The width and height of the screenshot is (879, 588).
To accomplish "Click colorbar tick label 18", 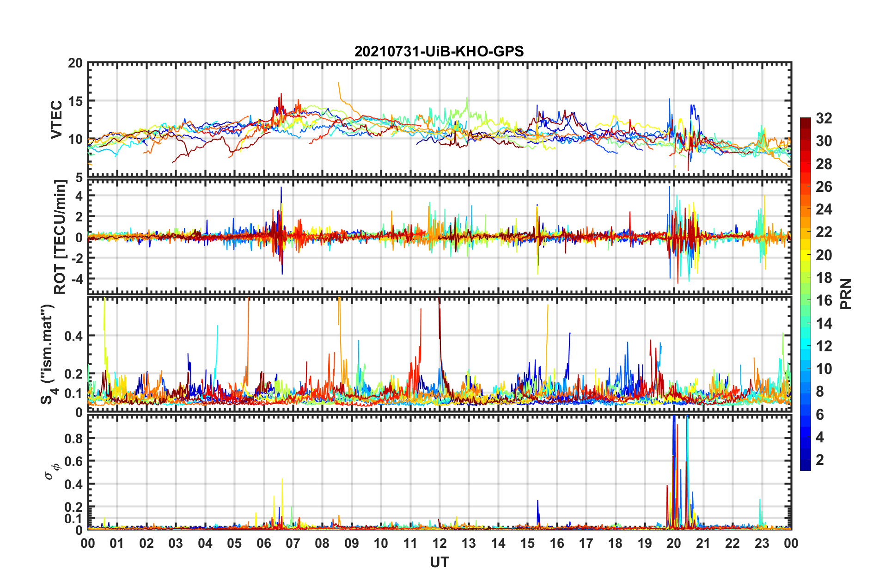I will click(824, 278).
